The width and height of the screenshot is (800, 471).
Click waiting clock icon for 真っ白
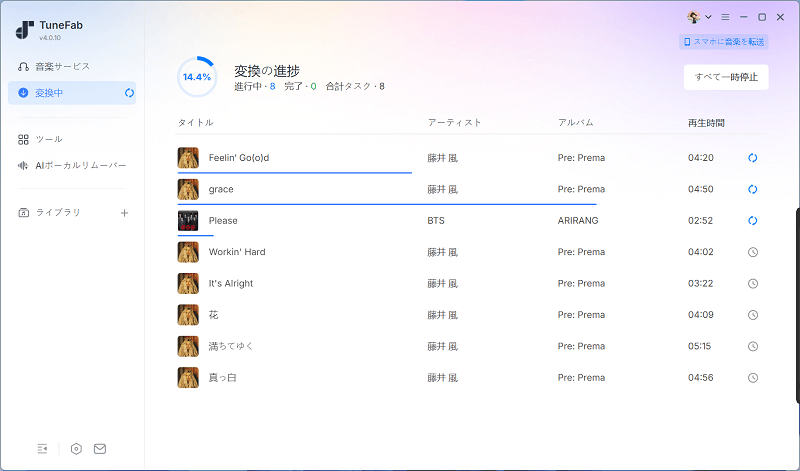coord(753,378)
